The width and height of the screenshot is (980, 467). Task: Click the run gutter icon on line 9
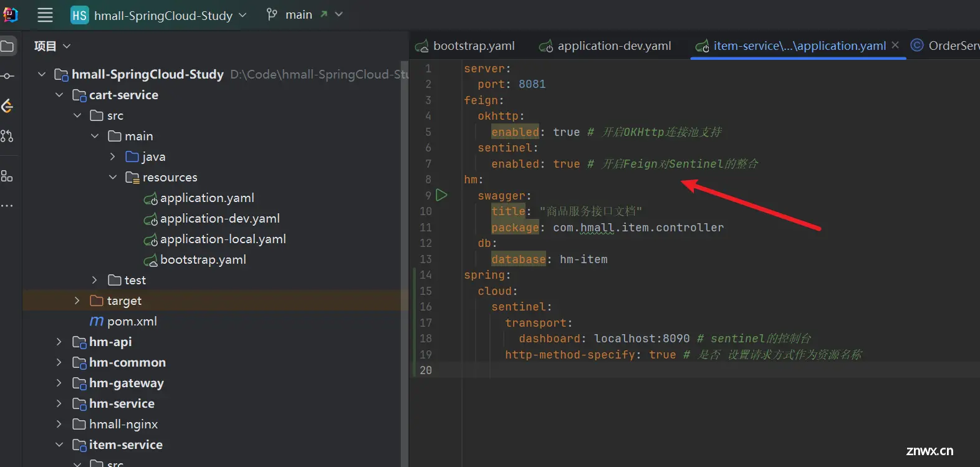point(441,195)
